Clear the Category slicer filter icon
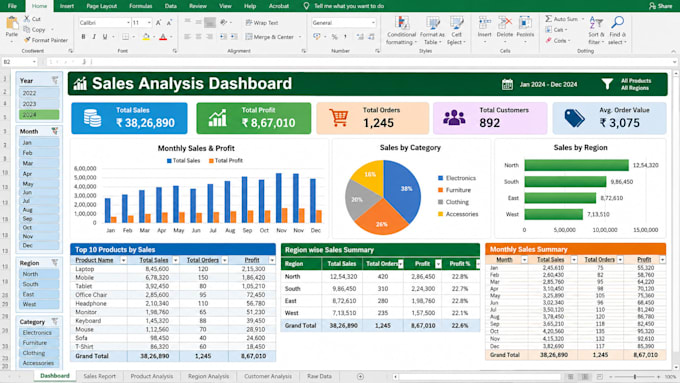The image size is (680, 383). pos(55,321)
